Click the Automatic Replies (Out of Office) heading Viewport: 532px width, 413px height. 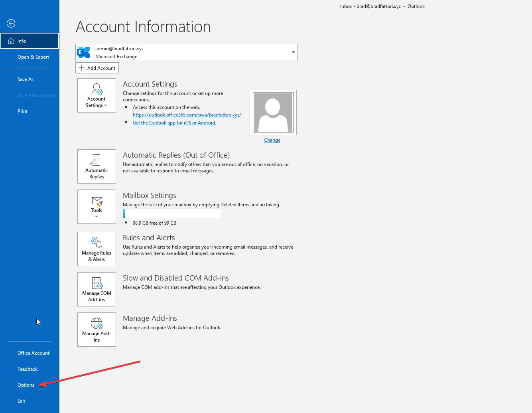(x=176, y=155)
